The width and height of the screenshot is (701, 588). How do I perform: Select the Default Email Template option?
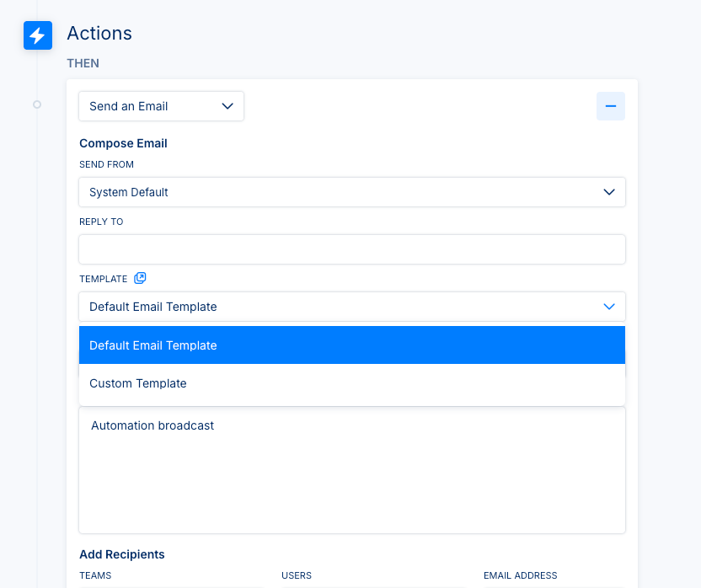(x=351, y=345)
